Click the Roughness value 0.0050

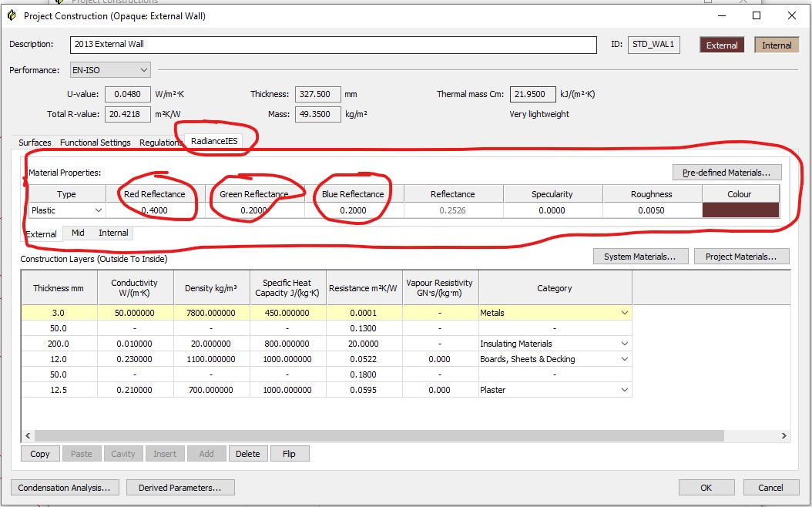click(652, 210)
